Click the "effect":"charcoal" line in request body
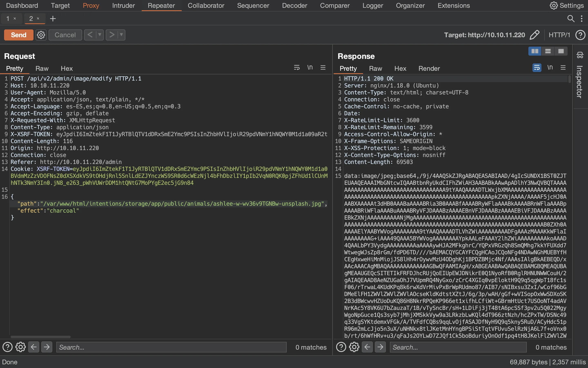The image size is (588, 368). coord(48,211)
